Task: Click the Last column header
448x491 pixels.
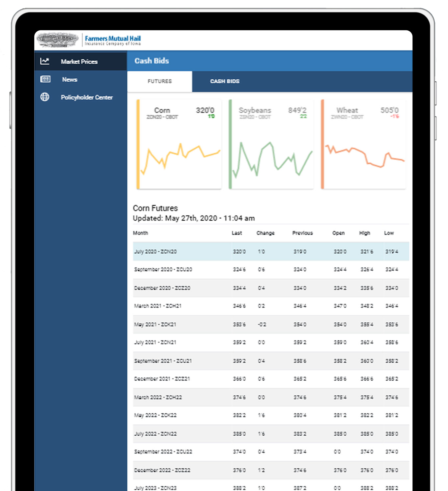Action: (237, 233)
